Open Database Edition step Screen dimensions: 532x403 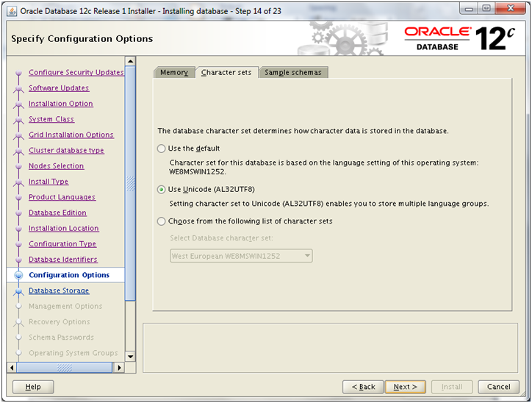57,213
